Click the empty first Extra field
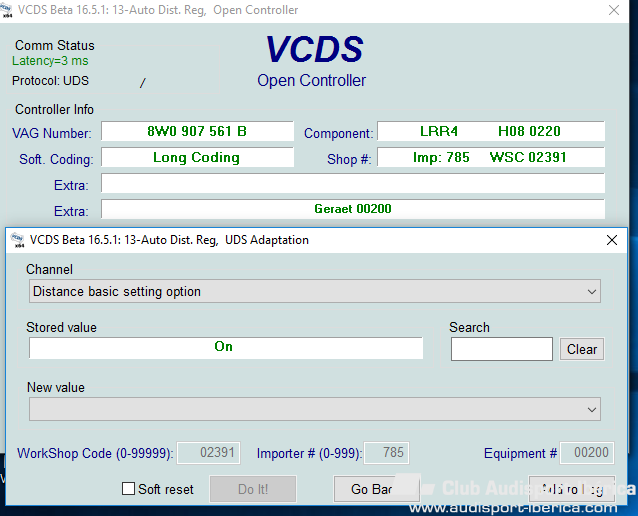 (x=353, y=183)
